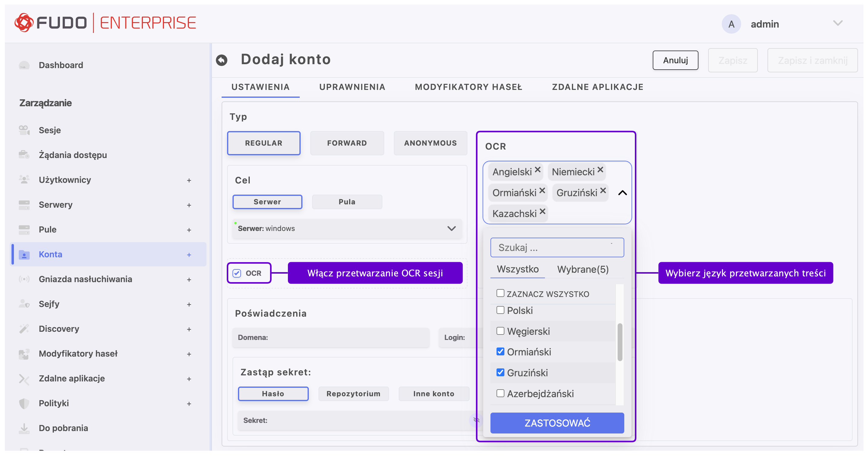This screenshot has width=868, height=458.
Task: Select Inne konto secret option
Action: [x=434, y=394]
